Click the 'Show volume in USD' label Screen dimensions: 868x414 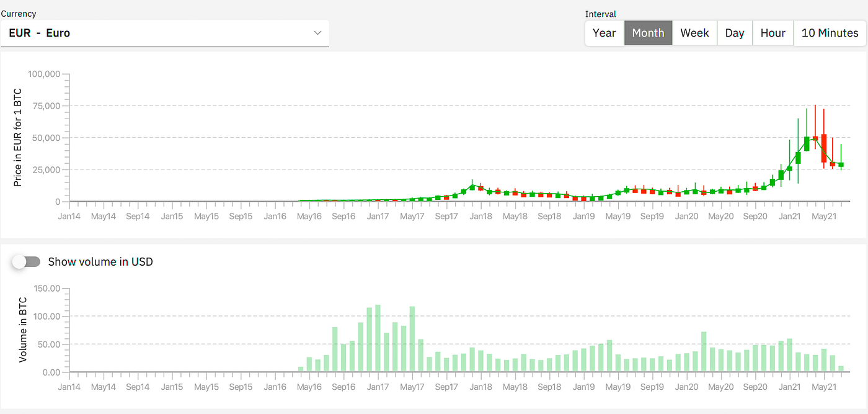(x=100, y=262)
